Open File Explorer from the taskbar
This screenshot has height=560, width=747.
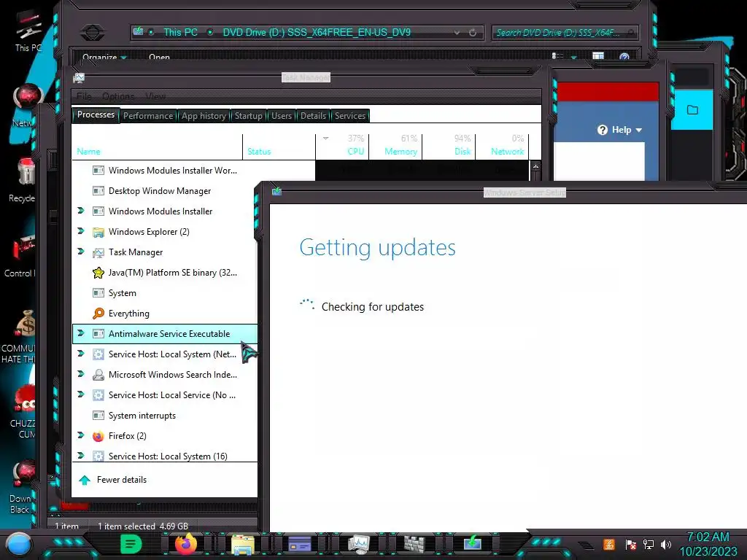(x=243, y=544)
